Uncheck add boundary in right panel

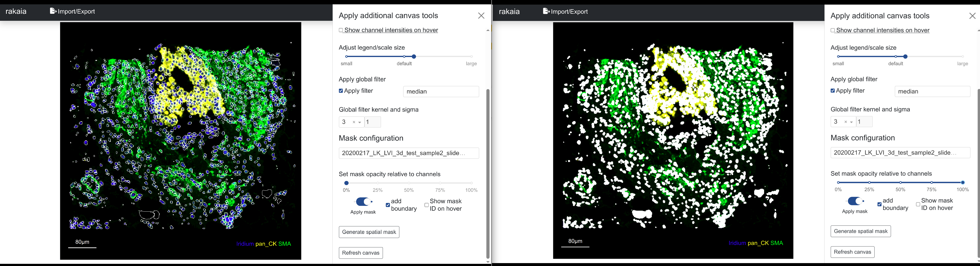coord(879,204)
